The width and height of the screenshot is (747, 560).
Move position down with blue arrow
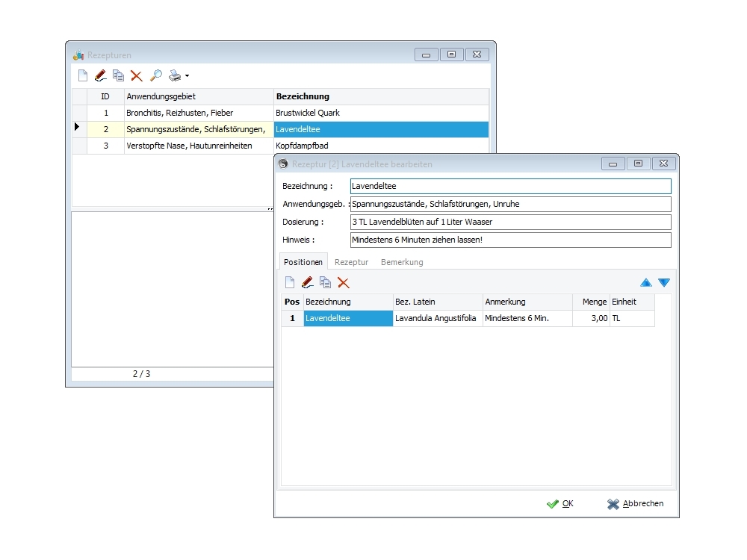(664, 283)
